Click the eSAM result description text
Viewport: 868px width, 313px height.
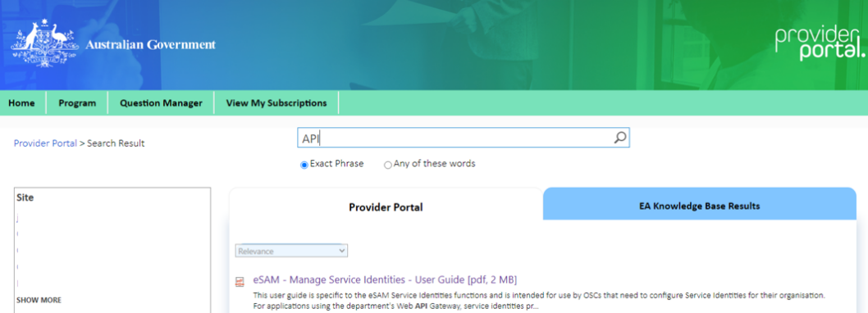[539, 300]
